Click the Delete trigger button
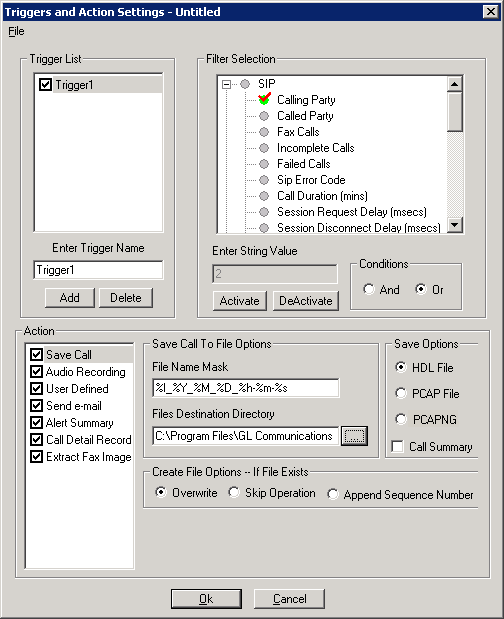504x619 pixels. tap(126, 298)
